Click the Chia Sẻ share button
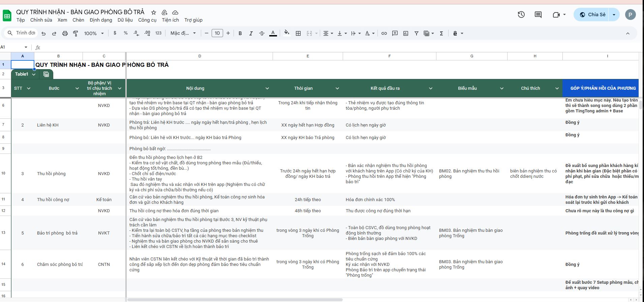 tap(592, 15)
